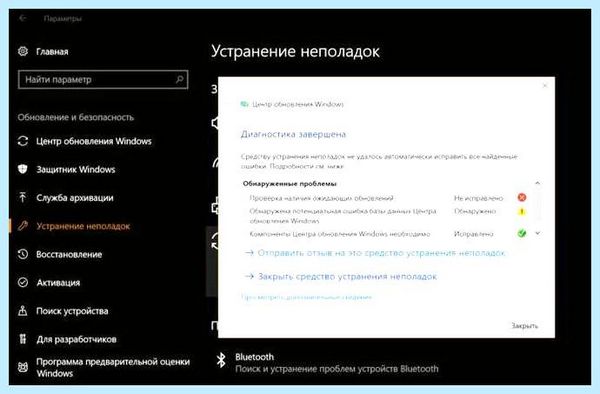Open Восстановление section
Screen dimensions: 600x394
pyautogui.click(x=69, y=254)
